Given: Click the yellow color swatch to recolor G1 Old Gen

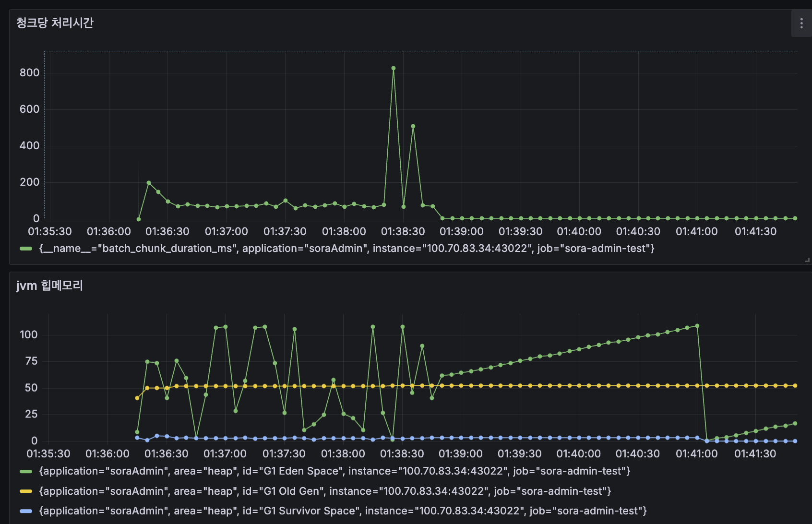Looking at the screenshot, I should pos(25,491).
